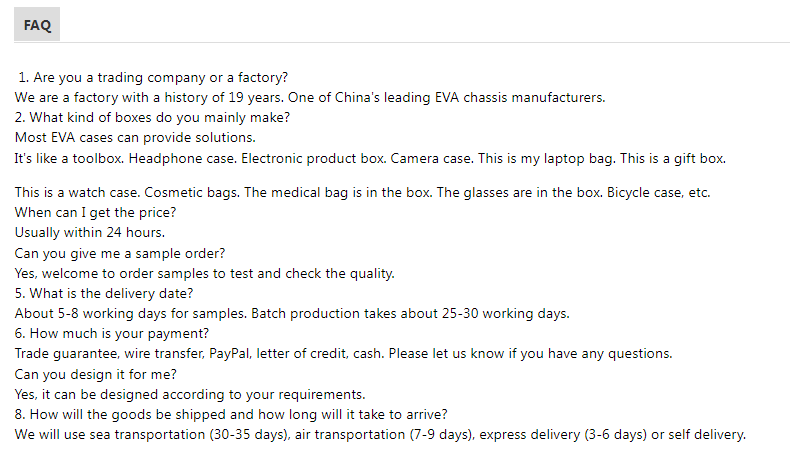Select the FAQ tab
The height and width of the screenshot is (451, 790).
click(37, 26)
